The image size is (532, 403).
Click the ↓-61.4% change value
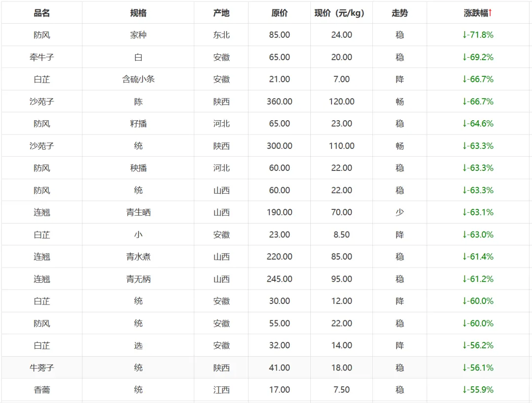tap(478, 257)
